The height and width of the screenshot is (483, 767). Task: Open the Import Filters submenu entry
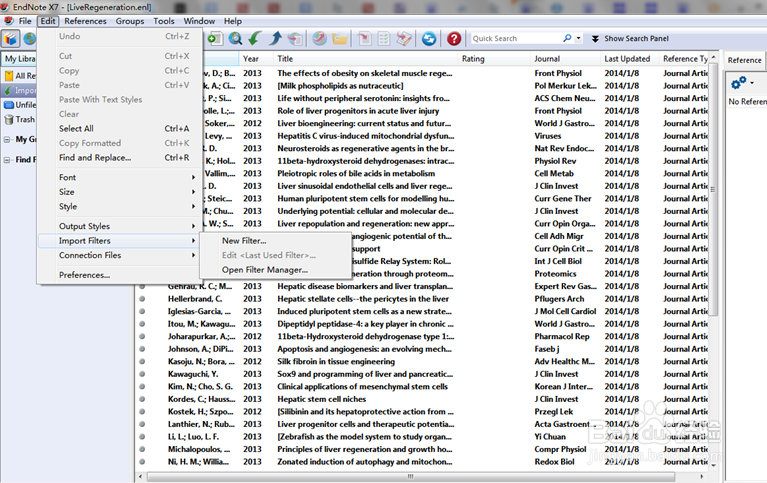pyautogui.click(x=119, y=241)
